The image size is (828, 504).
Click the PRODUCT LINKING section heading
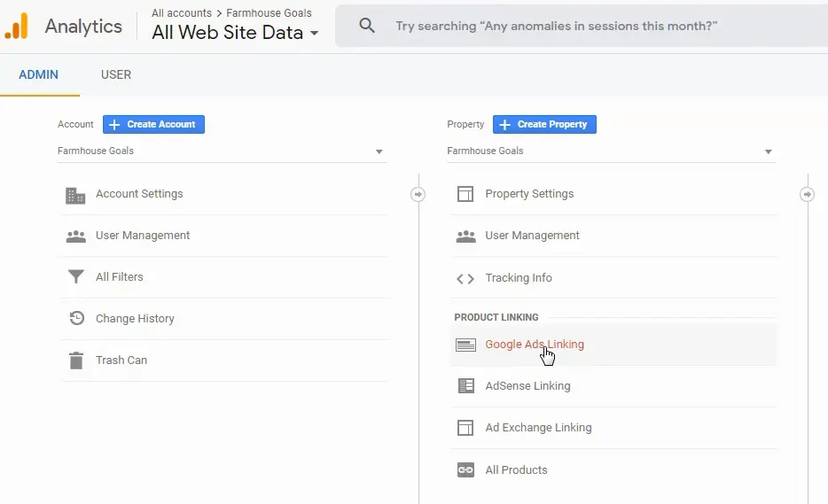496,317
